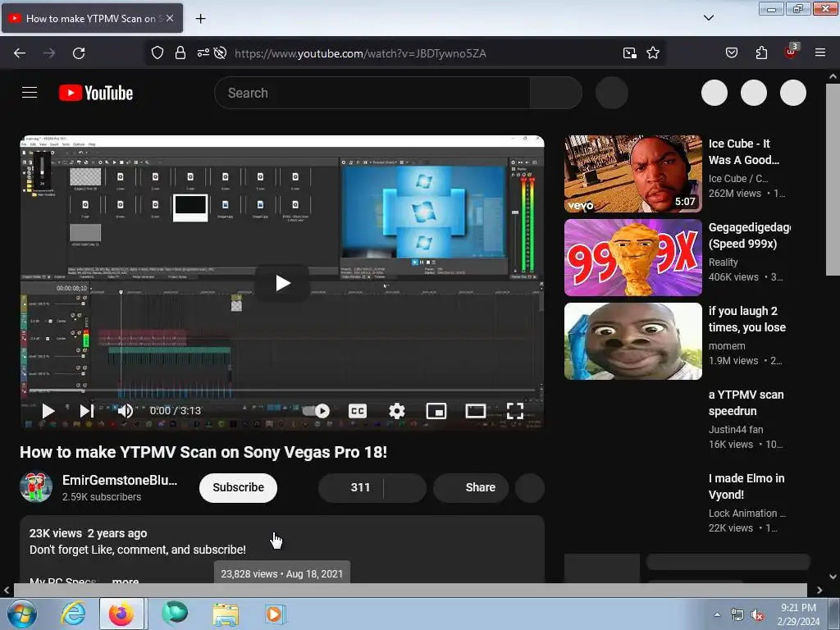Save page to Pocket

[x=731, y=53]
